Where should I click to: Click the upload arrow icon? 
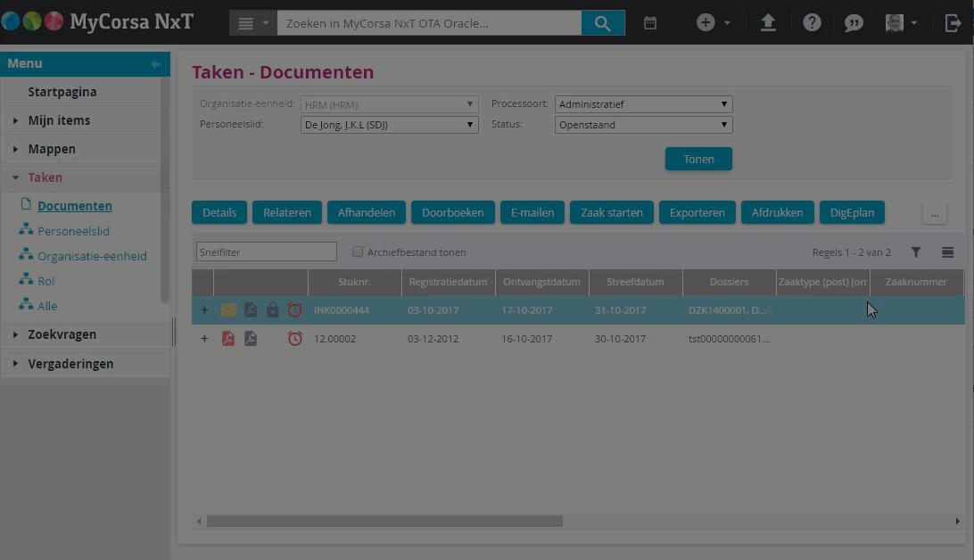point(768,23)
